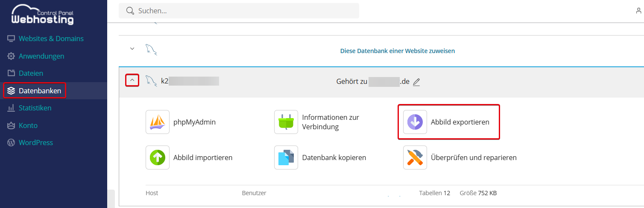This screenshot has width=644, height=208.
Task: Click the Informationen zur Verbindung plug icon
Action: tap(286, 122)
